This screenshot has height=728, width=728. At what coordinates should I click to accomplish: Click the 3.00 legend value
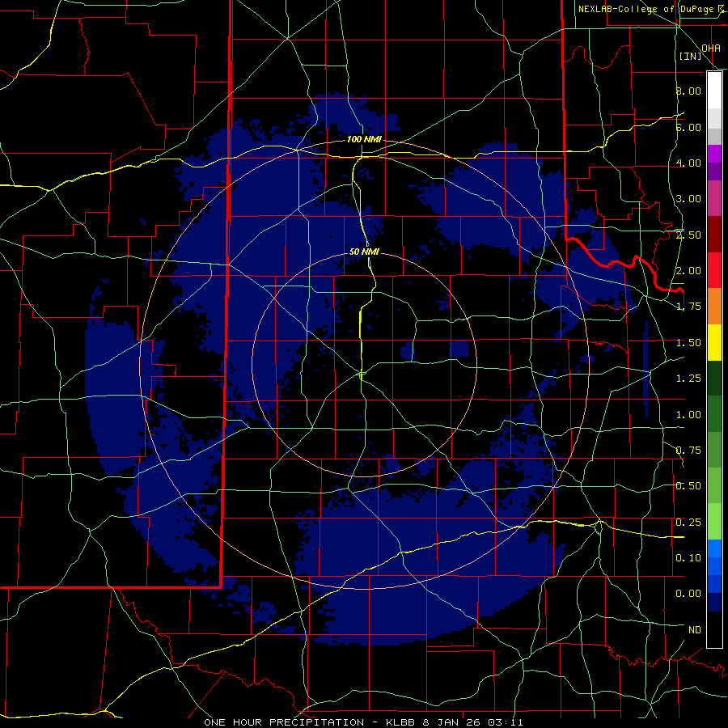(x=688, y=199)
